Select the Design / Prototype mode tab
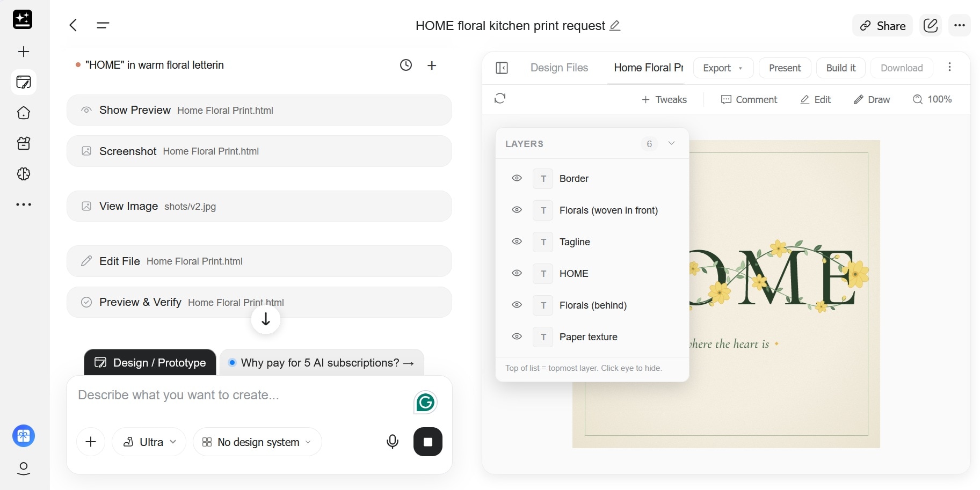Image resolution: width=980 pixels, height=490 pixels. coord(150,363)
